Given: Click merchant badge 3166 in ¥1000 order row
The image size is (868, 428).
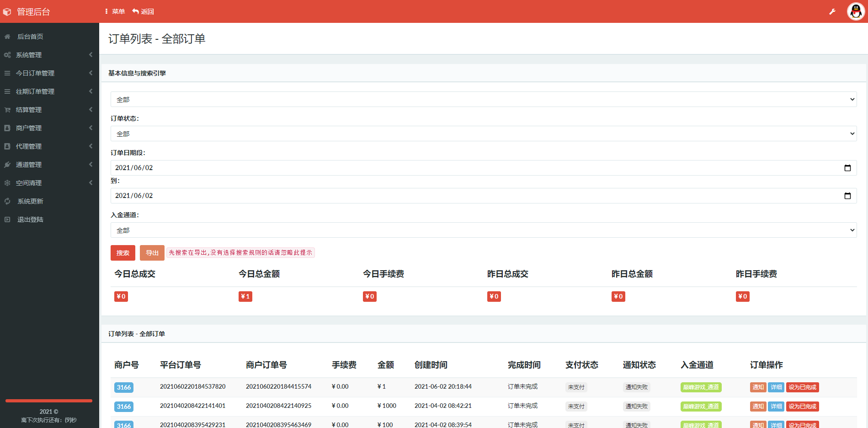Looking at the screenshot, I should tap(124, 407).
